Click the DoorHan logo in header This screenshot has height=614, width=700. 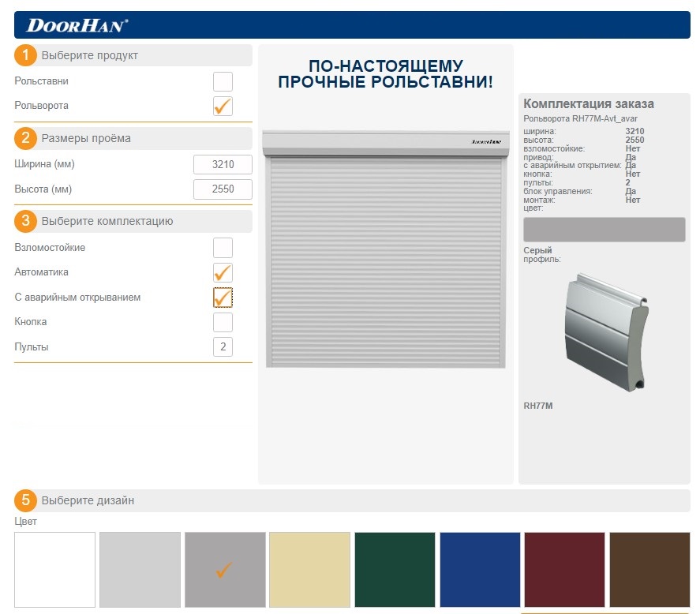pos(77,25)
